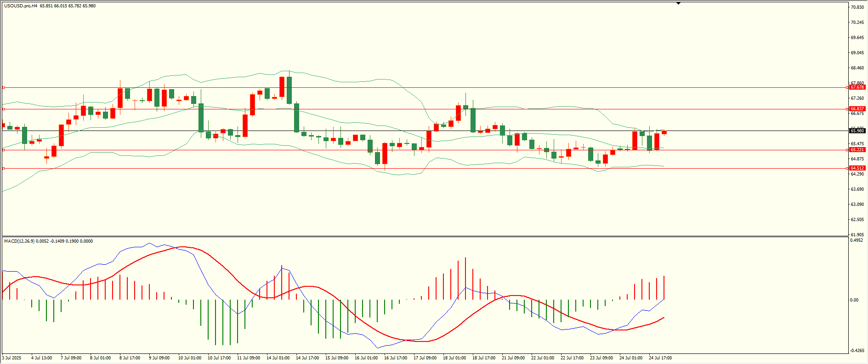Image resolution: width=868 pixels, height=364 pixels.
Task: Click the 63.090 price scale value
Action: [x=857, y=204]
